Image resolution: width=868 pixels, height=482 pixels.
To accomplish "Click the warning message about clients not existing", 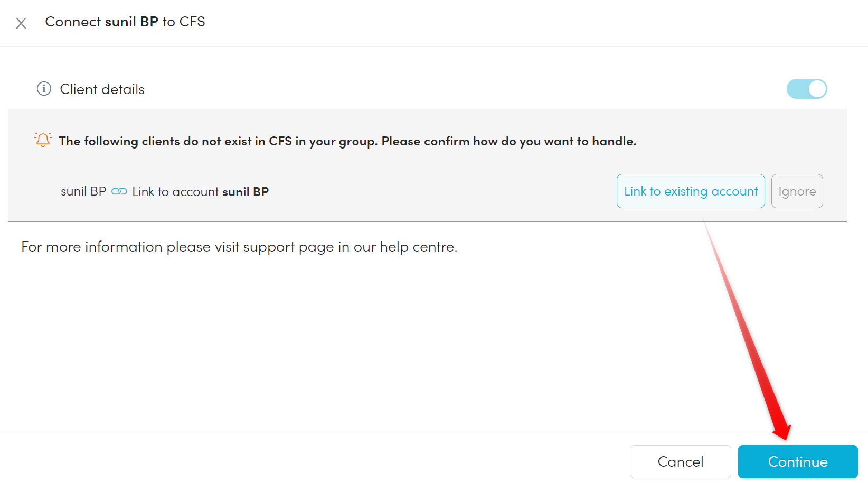I will [347, 141].
